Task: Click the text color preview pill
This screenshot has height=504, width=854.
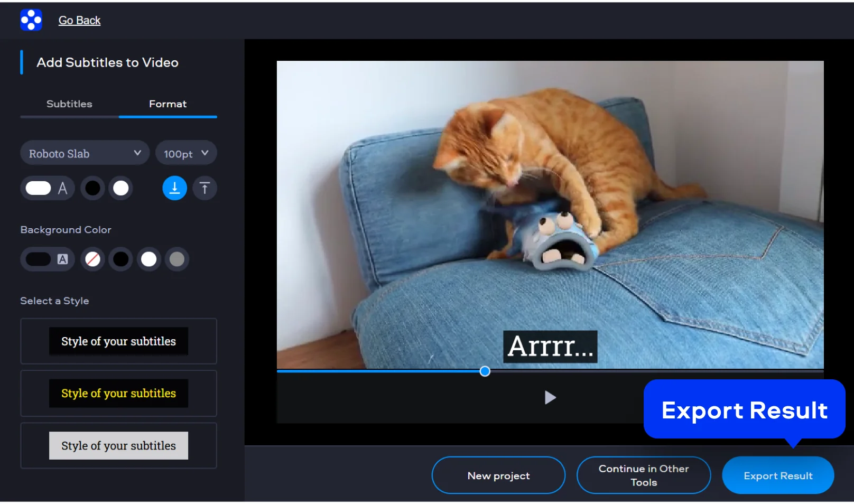Action: click(47, 188)
